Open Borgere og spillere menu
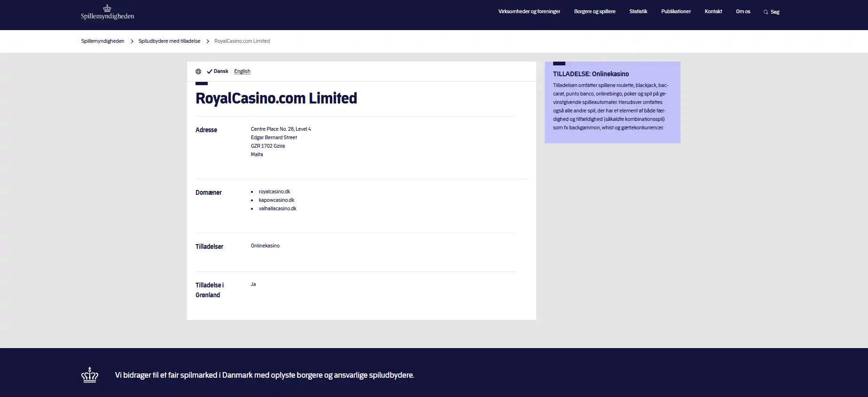Viewport: 868px width, 397px height. coord(594,11)
